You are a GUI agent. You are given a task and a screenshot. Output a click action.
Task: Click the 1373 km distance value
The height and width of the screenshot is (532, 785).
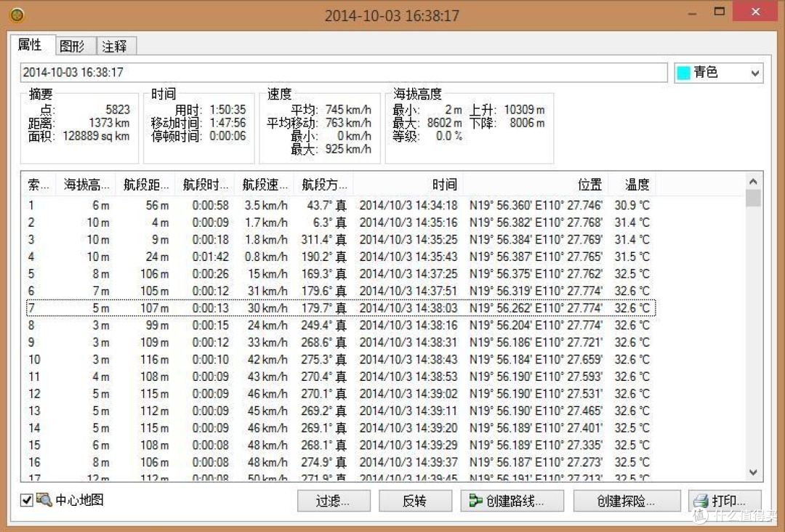click(x=109, y=123)
